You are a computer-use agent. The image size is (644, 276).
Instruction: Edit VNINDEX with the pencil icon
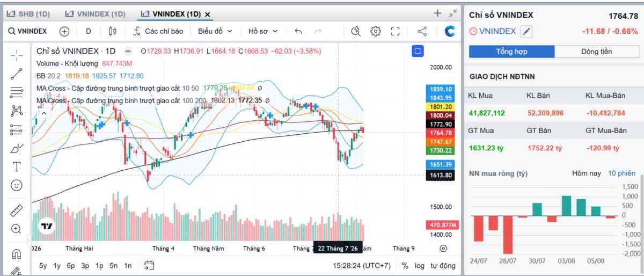click(x=527, y=32)
